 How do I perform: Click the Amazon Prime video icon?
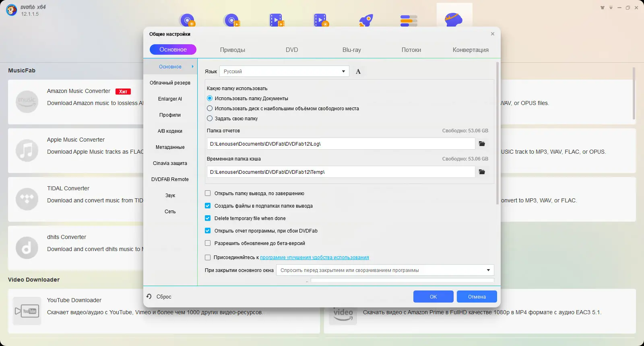(x=343, y=314)
